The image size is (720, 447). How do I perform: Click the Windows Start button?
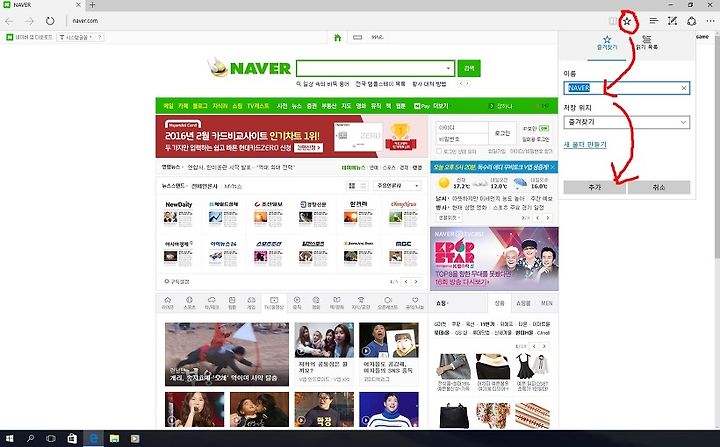tap(9, 438)
